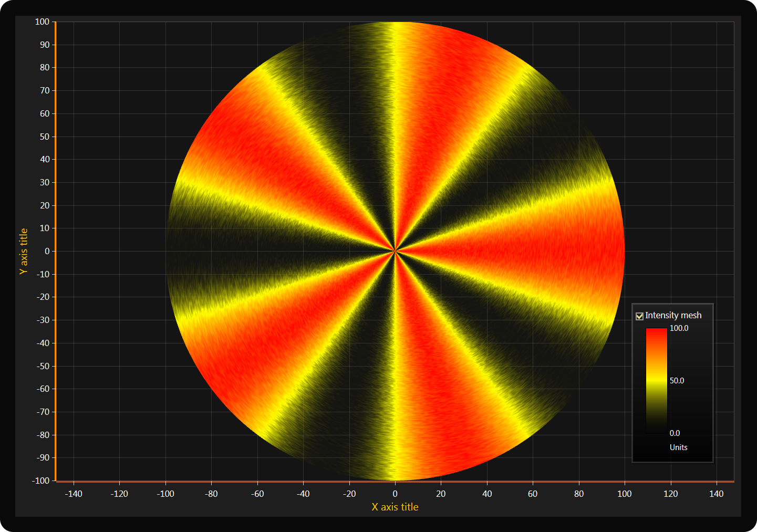Click the Y axis title
Viewport: 757px width, 532px height.
pos(24,251)
